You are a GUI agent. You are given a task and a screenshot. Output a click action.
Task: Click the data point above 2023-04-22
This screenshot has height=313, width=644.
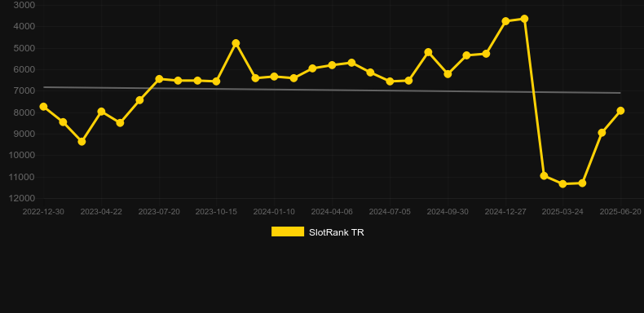tap(101, 112)
